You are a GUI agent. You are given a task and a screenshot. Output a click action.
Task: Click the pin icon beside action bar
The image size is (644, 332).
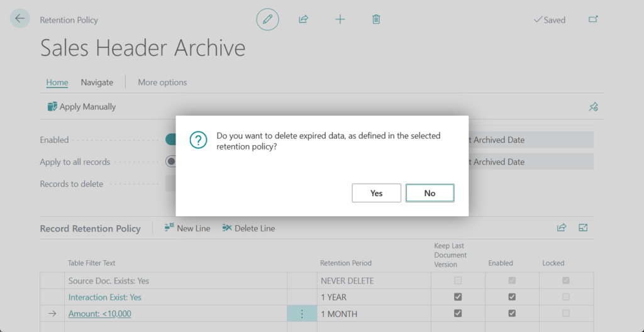[593, 107]
